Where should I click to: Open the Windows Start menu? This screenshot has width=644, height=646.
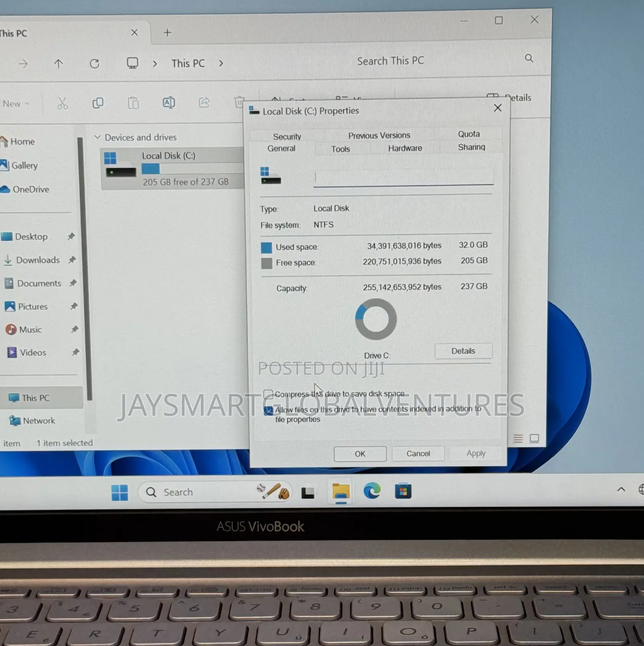point(120,492)
